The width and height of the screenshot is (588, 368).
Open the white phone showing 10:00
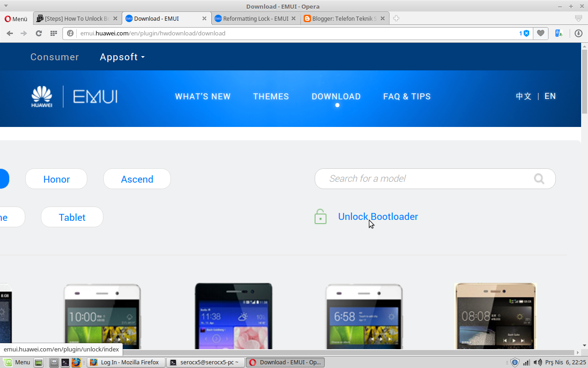click(102, 316)
